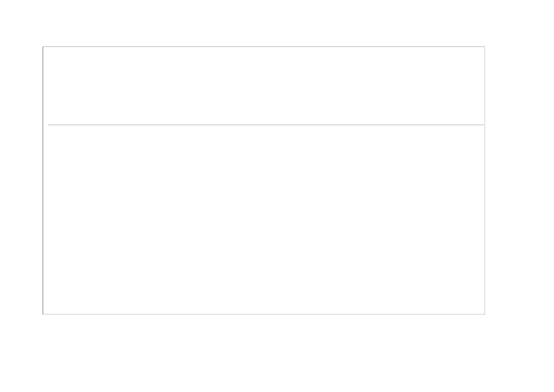
Task: Select the empty area above the gray line
Action: pos(264,85)
